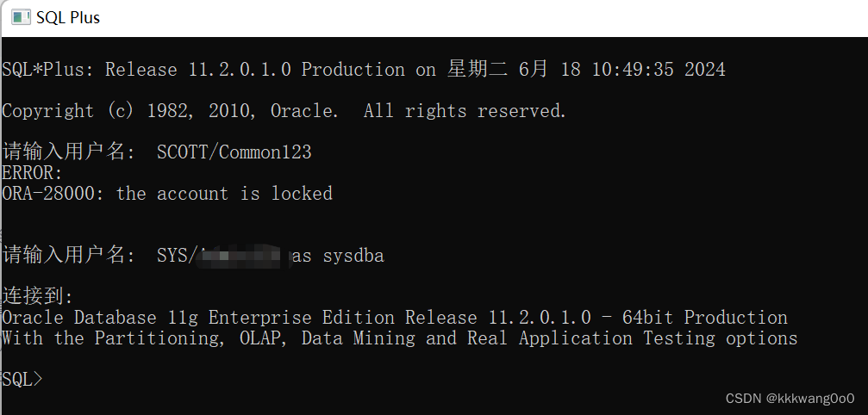
Task: Click the ORA-28000 account locked message
Action: 167,194
